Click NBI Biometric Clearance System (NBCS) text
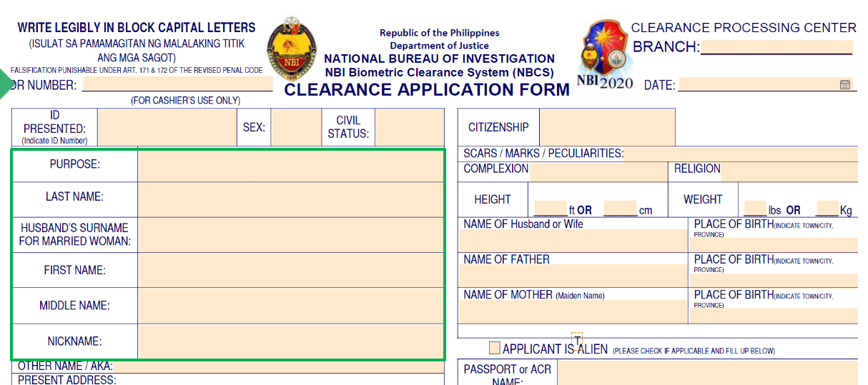868x385 pixels. pos(439,72)
